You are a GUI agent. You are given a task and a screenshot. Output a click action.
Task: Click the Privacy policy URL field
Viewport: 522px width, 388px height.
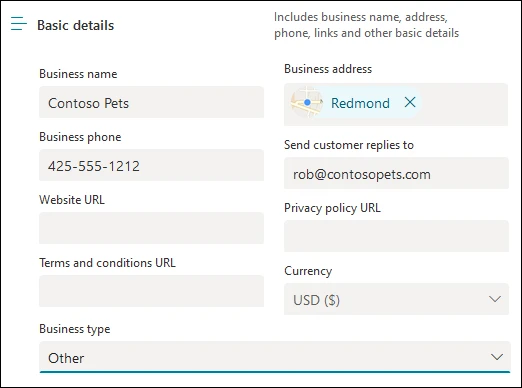(x=396, y=236)
